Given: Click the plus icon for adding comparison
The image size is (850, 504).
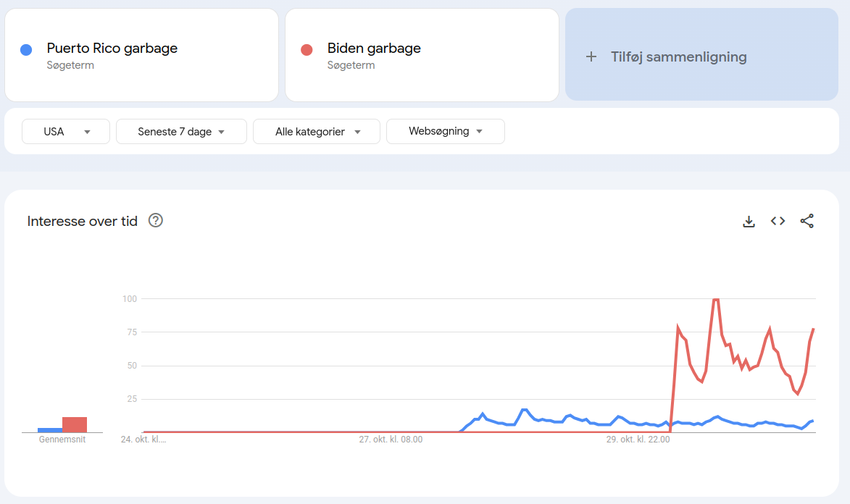Looking at the screenshot, I should pos(591,56).
